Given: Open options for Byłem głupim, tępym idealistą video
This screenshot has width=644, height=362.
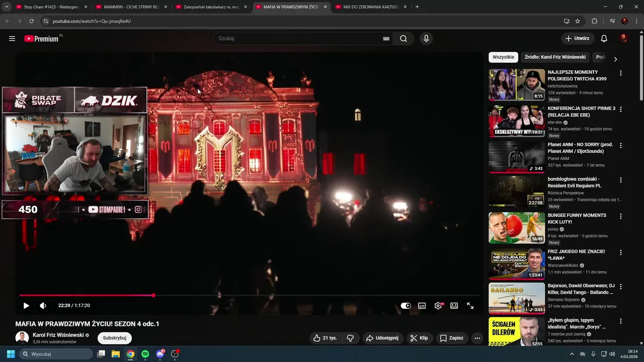Looking at the screenshot, I should pos(620,321).
